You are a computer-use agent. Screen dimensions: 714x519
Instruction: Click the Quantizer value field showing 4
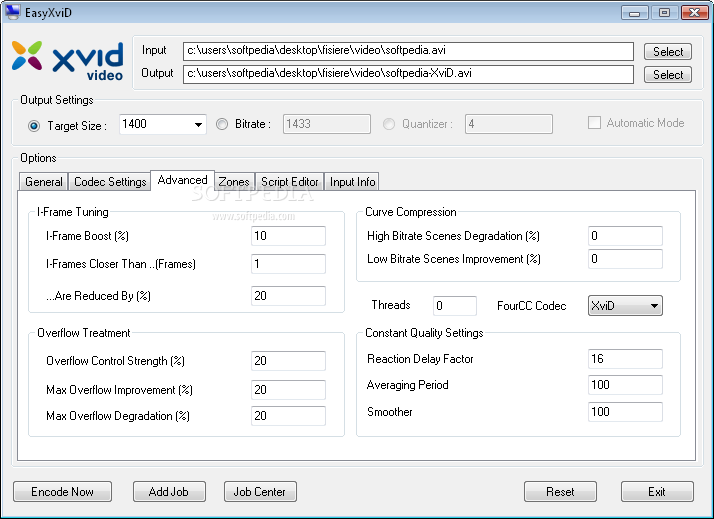pos(509,124)
